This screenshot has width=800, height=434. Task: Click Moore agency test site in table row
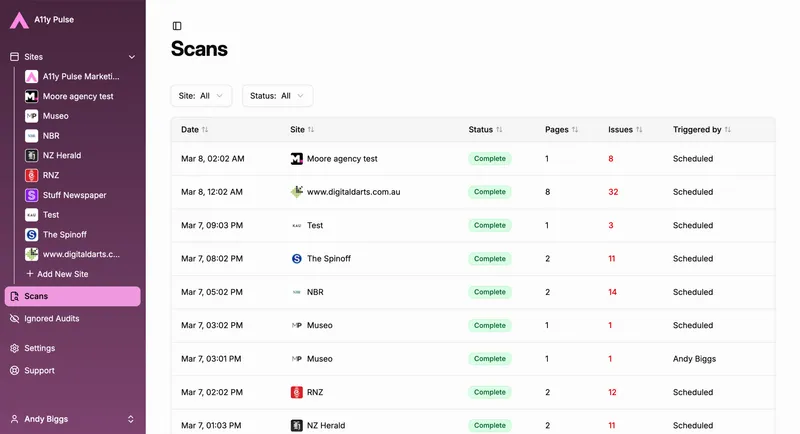[342, 159]
